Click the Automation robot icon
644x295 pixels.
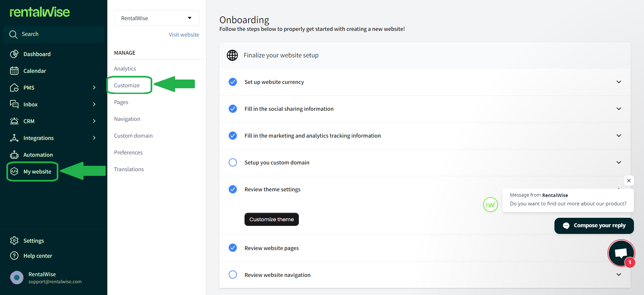coord(14,155)
